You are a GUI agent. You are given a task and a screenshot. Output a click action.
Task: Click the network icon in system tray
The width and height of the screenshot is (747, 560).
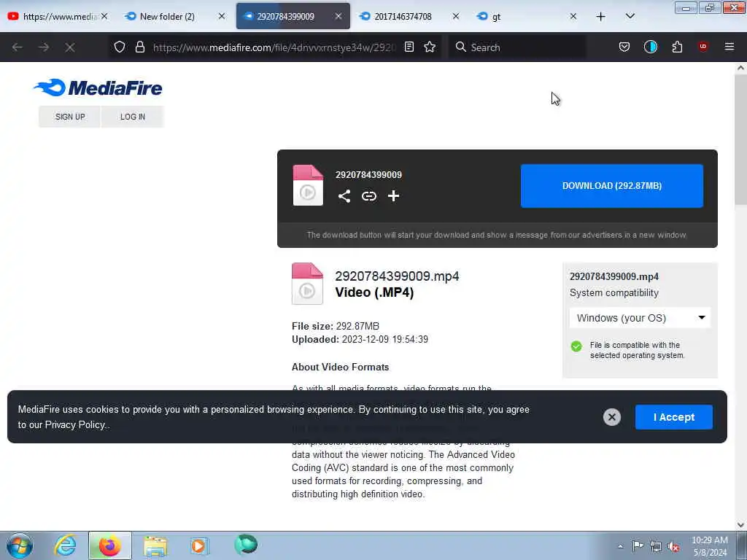(656, 547)
